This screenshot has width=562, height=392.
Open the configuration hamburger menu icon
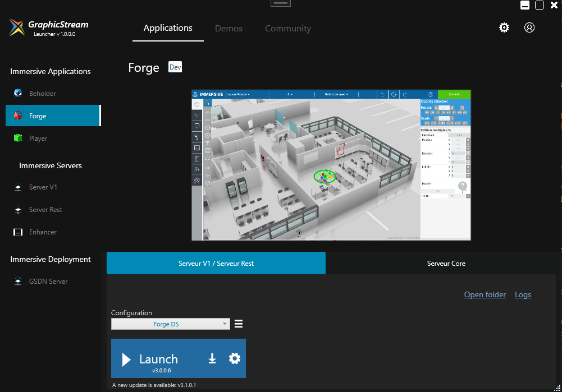coord(239,324)
